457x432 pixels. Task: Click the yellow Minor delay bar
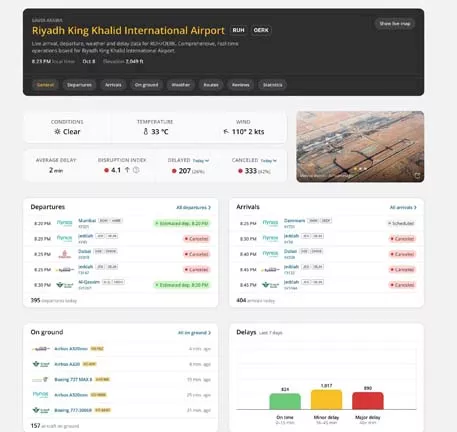[x=326, y=399]
